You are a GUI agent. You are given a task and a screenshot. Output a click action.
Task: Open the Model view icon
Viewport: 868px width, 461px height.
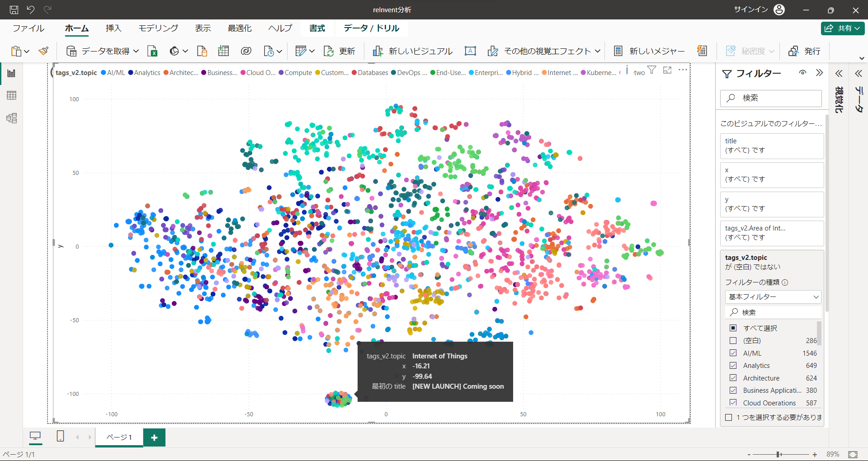coord(12,118)
